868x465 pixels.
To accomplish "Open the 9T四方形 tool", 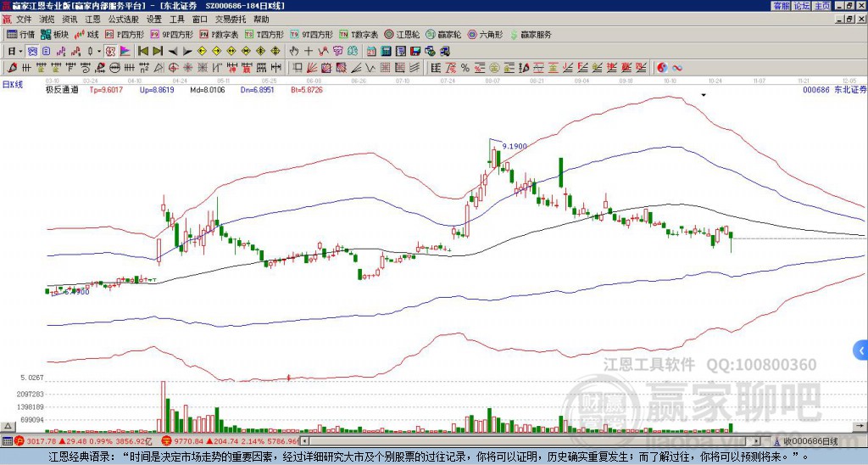I will tap(311, 34).
